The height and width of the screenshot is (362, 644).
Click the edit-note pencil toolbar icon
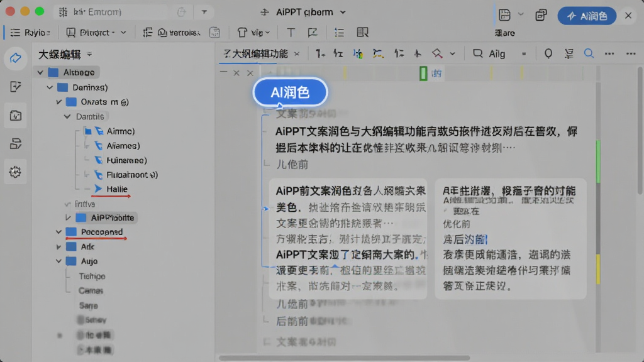(x=313, y=32)
